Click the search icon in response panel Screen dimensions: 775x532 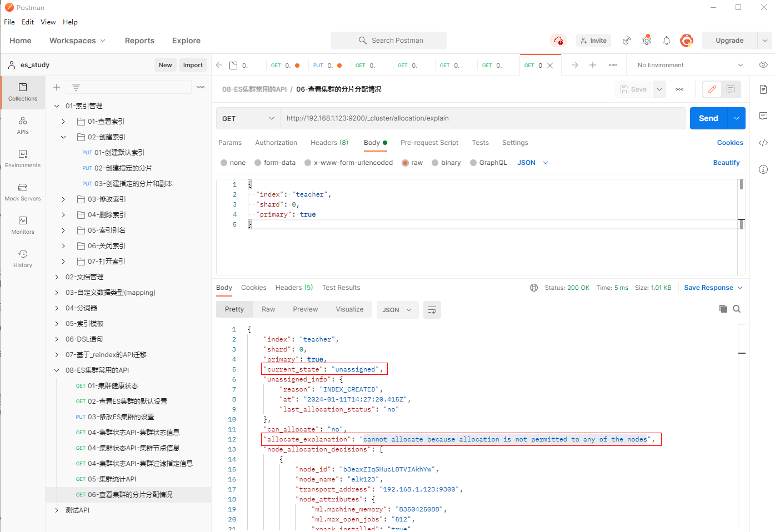pos(737,309)
